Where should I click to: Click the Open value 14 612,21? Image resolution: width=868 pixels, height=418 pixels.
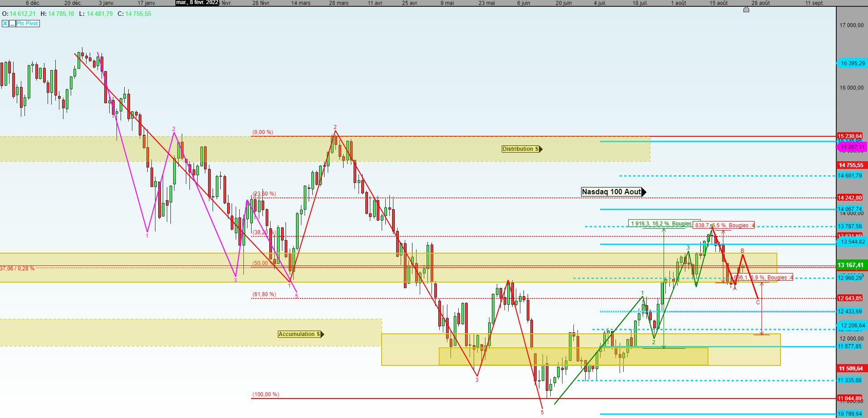pyautogui.click(x=22, y=14)
